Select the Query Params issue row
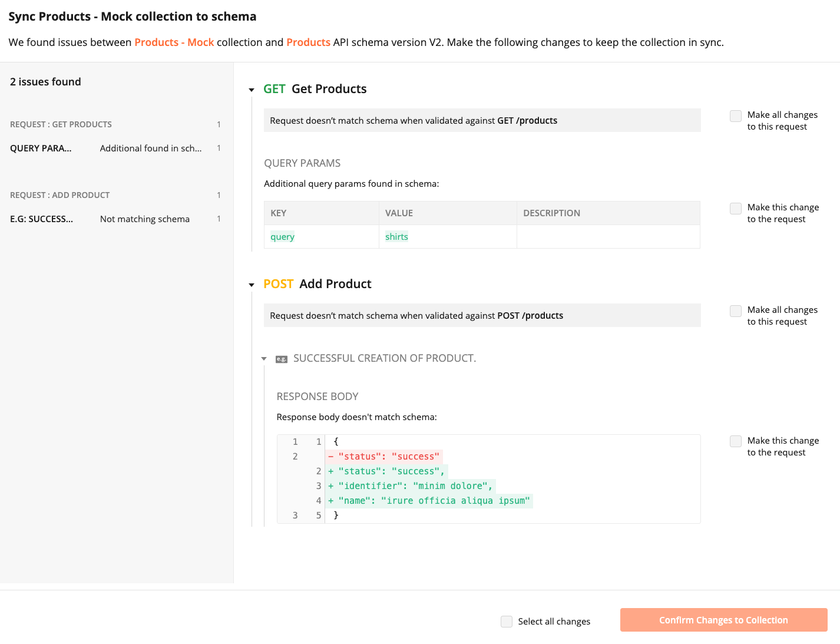This screenshot has width=840, height=644. pos(115,148)
